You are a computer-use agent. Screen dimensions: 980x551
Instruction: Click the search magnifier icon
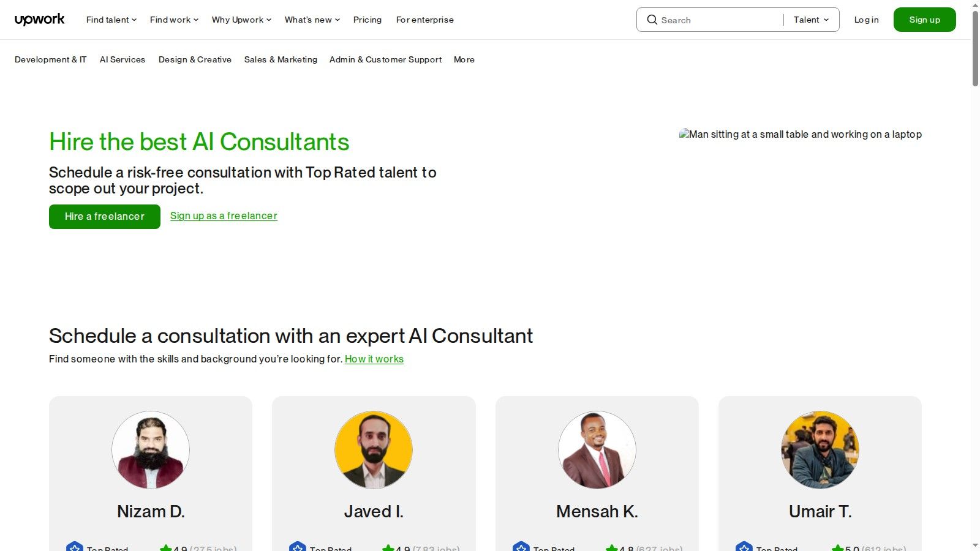(x=652, y=20)
